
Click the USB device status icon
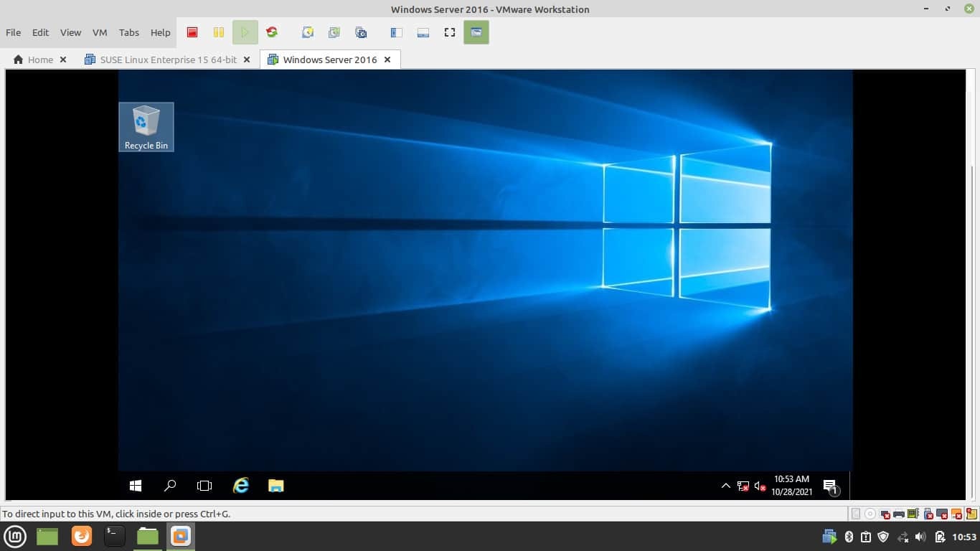928,514
